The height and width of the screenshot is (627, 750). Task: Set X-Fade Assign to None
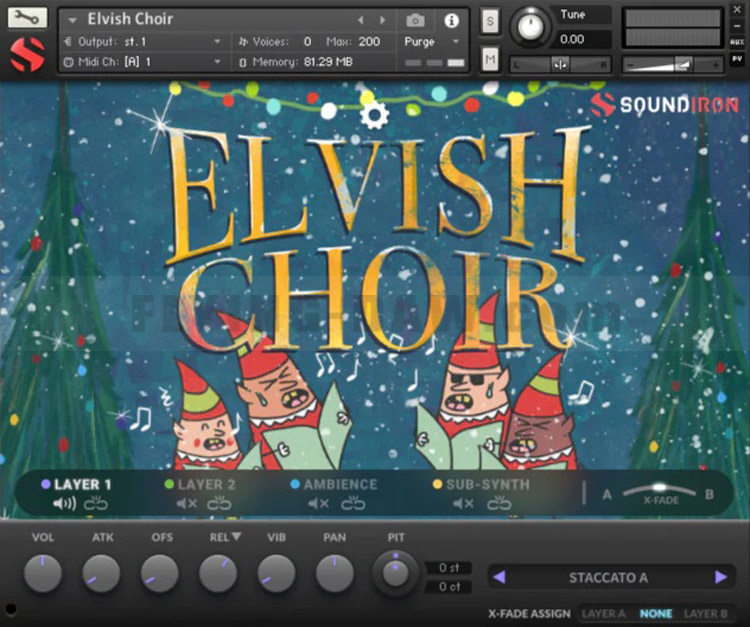pos(656,614)
